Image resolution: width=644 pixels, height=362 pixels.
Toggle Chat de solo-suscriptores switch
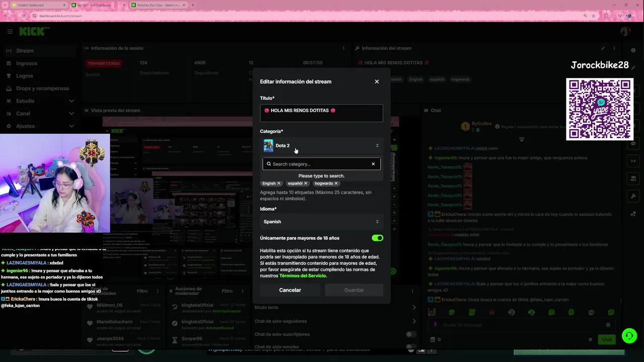(x=411, y=334)
